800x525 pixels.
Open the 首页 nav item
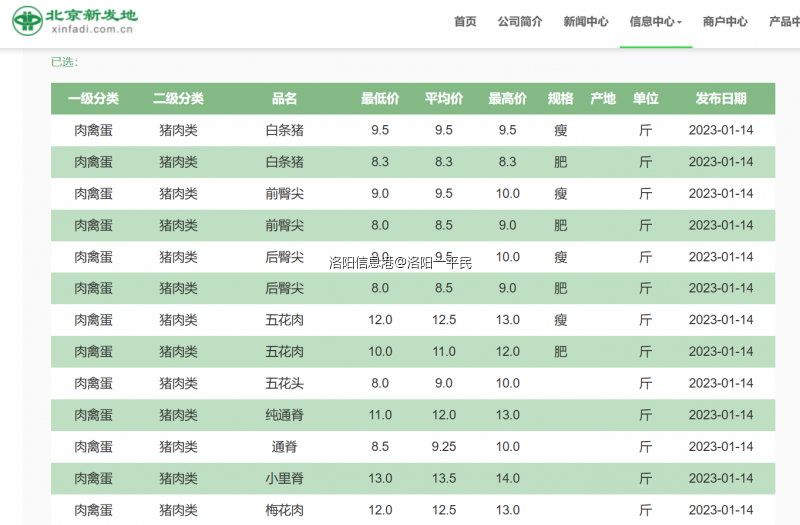[x=465, y=21]
